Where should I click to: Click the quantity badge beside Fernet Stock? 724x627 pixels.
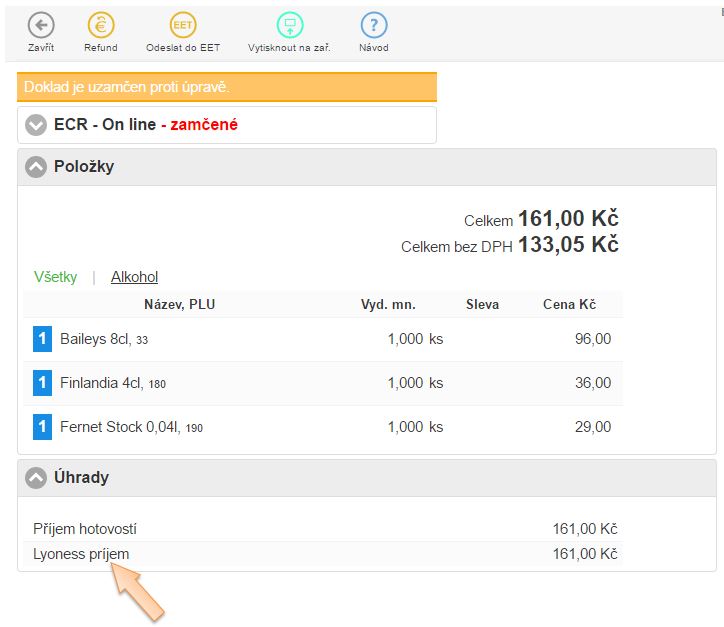point(42,427)
